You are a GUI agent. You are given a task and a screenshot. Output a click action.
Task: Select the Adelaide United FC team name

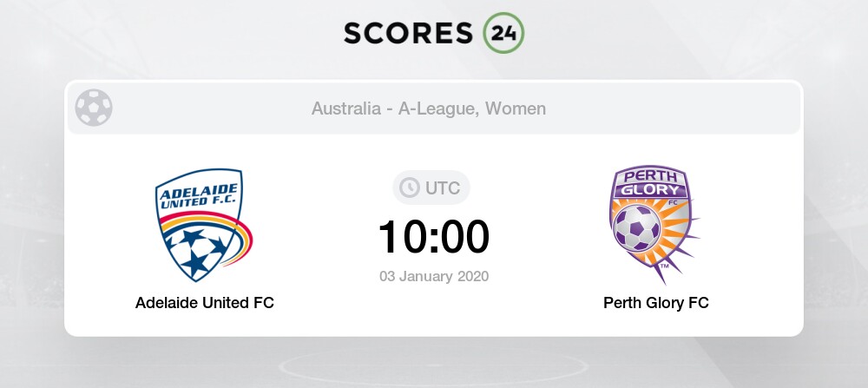tap(205, 303)
